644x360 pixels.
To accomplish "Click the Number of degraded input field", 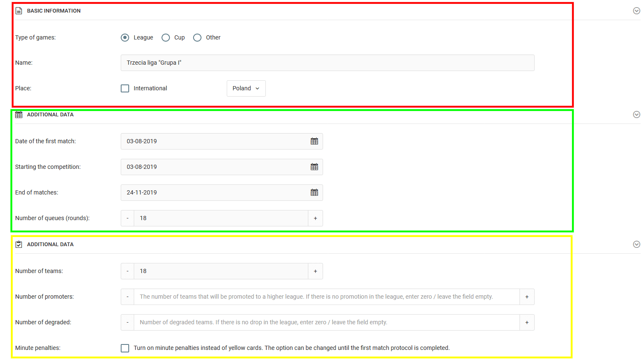I will (x=326, y=323).
